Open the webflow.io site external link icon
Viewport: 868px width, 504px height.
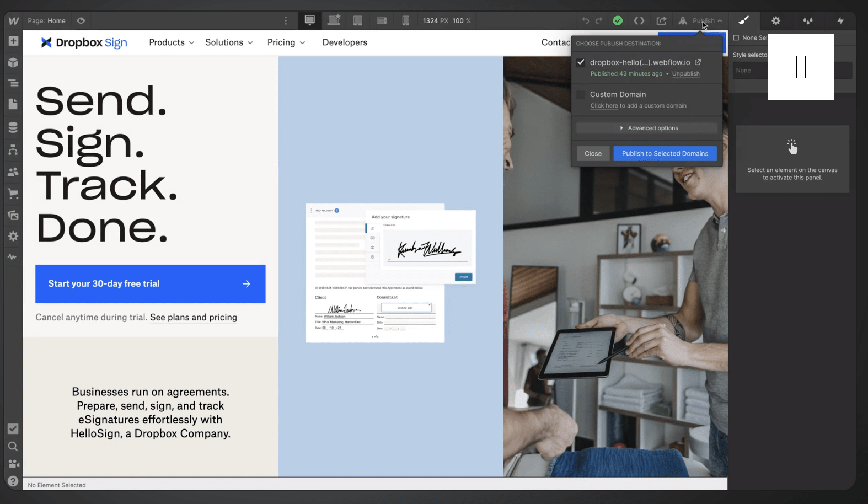[x=698, y=62]
